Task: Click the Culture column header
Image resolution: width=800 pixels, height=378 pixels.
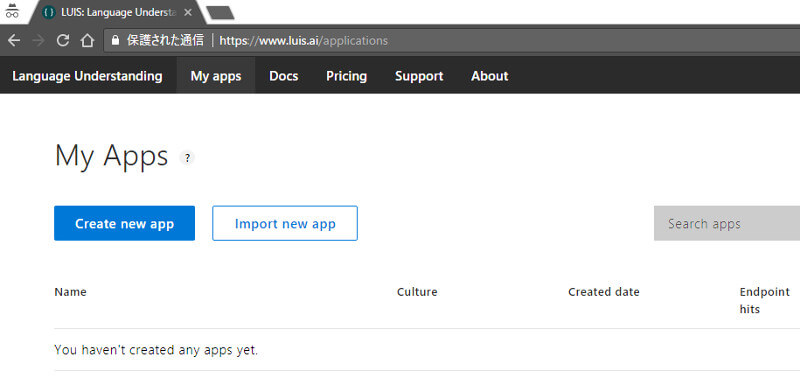Action: coord(417,292)
